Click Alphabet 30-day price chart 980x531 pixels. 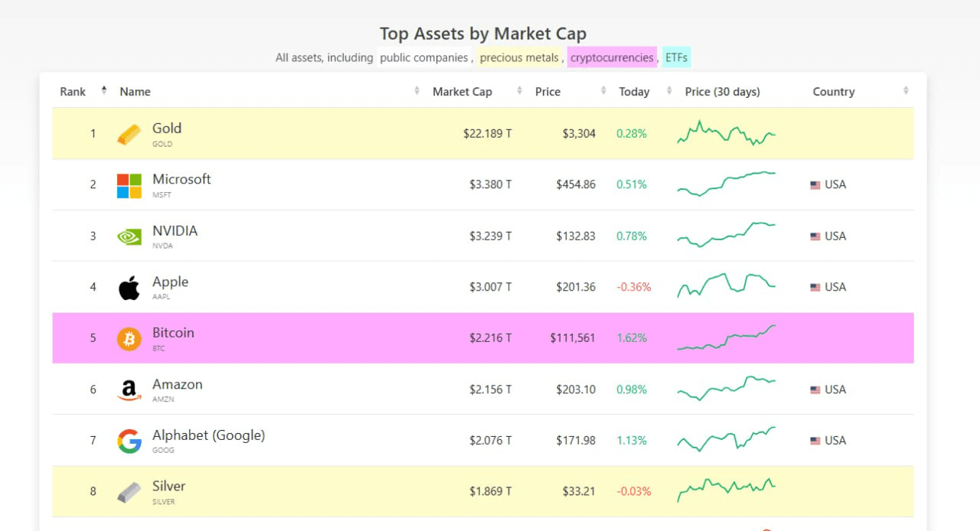pyautogui.click(x=727, y=439)
